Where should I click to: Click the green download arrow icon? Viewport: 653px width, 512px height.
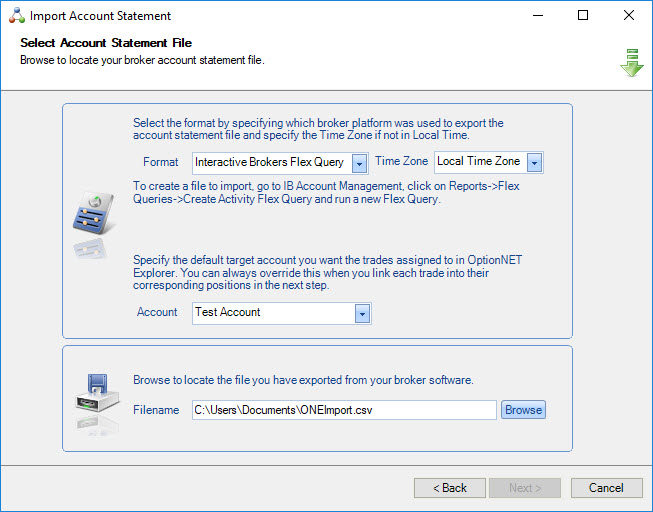[632, 63]
